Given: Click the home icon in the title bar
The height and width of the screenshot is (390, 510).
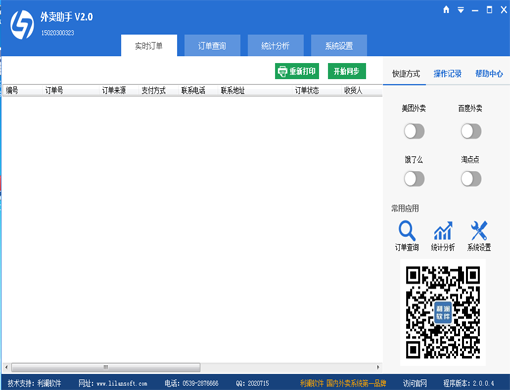Looking at the screenshot, I should (446, 10).
